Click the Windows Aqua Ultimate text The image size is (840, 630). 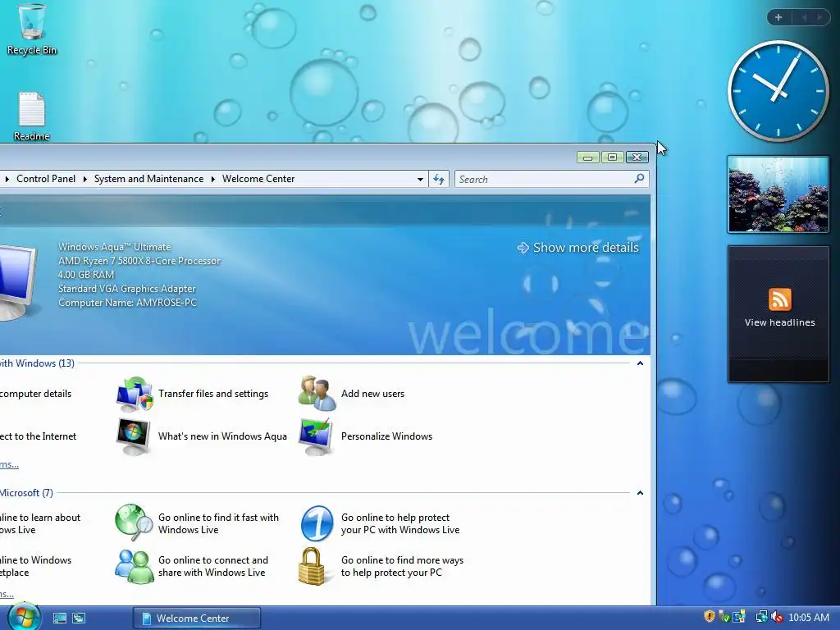click(x=115, y=247)
